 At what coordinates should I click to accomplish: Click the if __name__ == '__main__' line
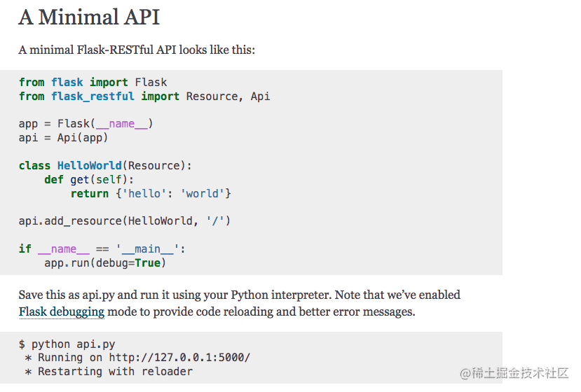pyautogui.click(x=102, y=249)
